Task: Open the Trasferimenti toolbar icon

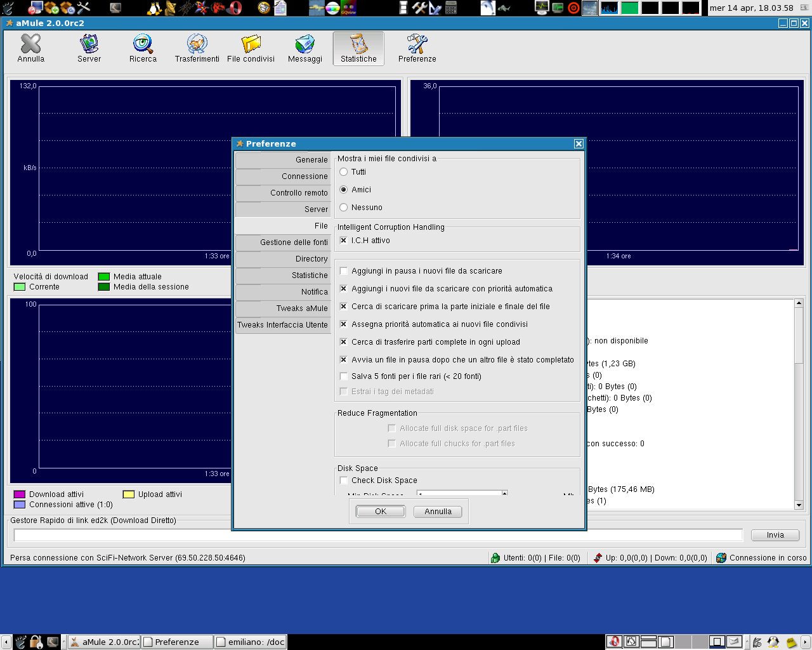Action: tap(197, 44)
